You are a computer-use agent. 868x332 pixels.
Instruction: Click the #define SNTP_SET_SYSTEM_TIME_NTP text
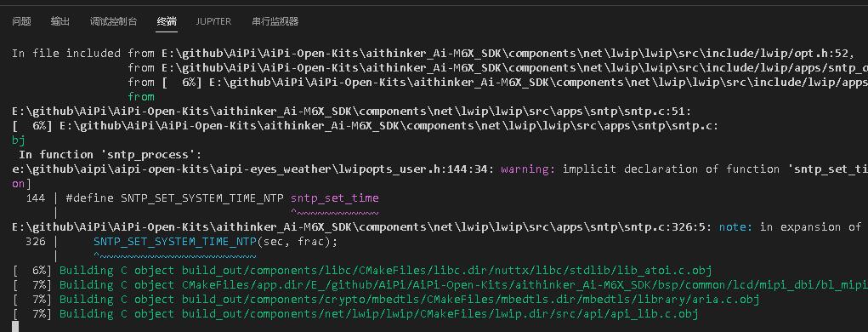[175, 197]
